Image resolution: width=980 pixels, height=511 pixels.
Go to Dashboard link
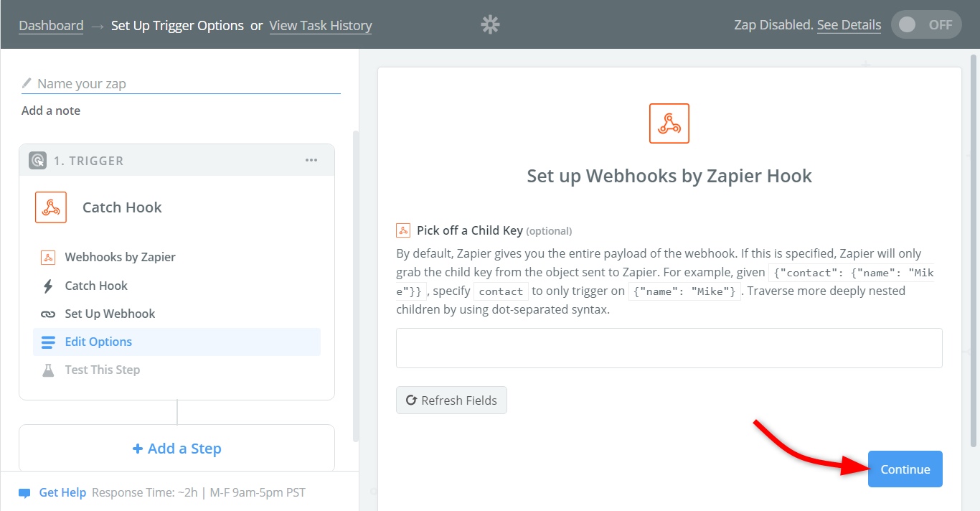51,25
